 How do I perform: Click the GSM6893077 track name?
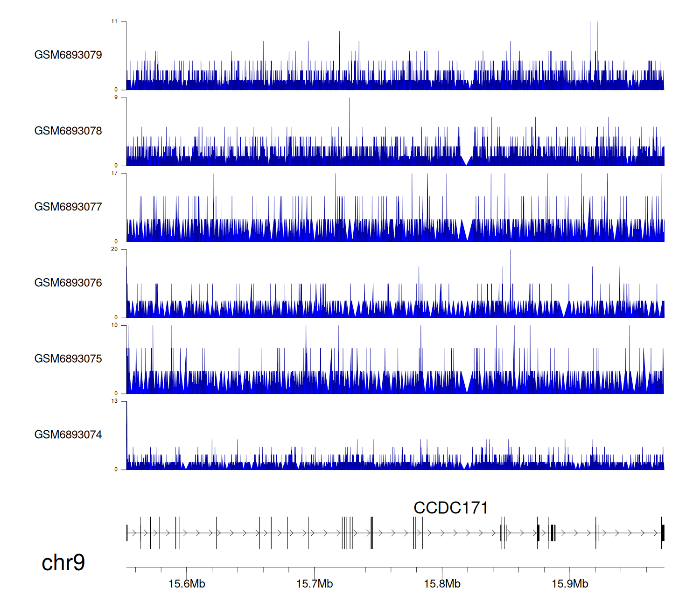tap(68, 207)
